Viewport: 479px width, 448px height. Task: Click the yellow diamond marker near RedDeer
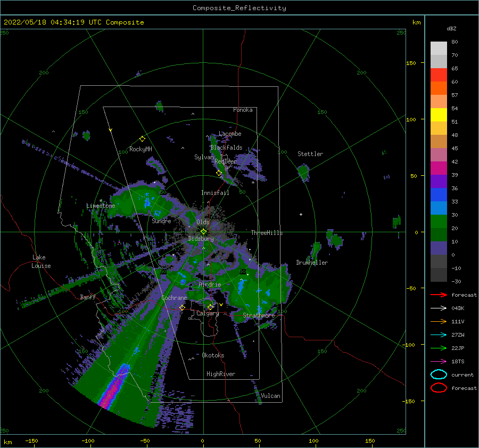[219, 173]
